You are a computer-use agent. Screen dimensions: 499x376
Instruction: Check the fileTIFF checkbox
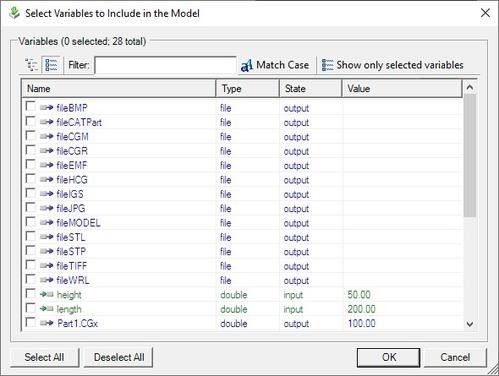pyautogui.click(x=30, y=264)
